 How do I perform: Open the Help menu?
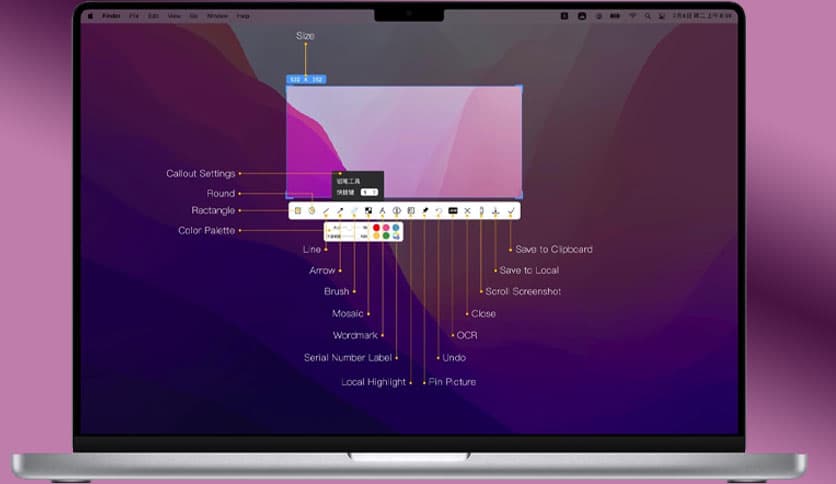pos(243,16)
